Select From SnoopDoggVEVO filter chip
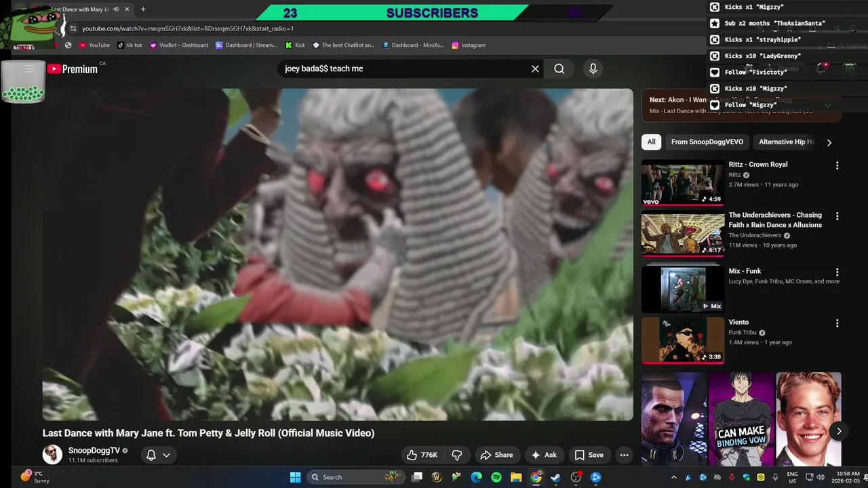Image resolution: width=868 pixels, height=488 pixels. pos(707,142)
